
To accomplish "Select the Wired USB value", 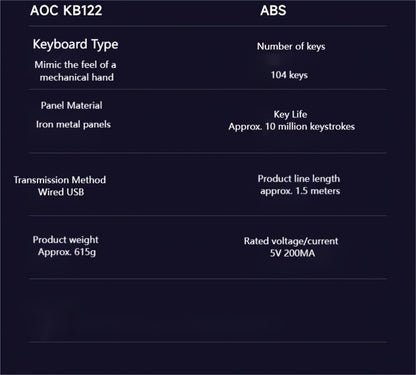I will [61, 192].
